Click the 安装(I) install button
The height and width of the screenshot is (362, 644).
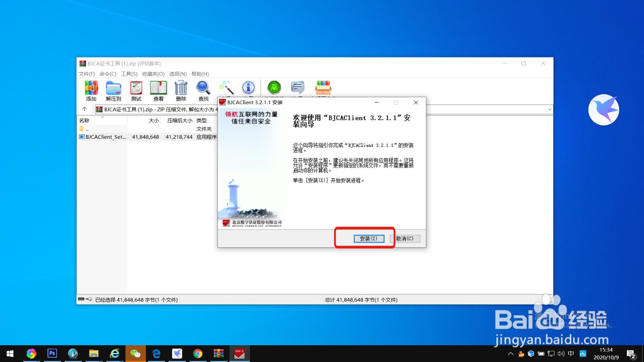[369, 239]
